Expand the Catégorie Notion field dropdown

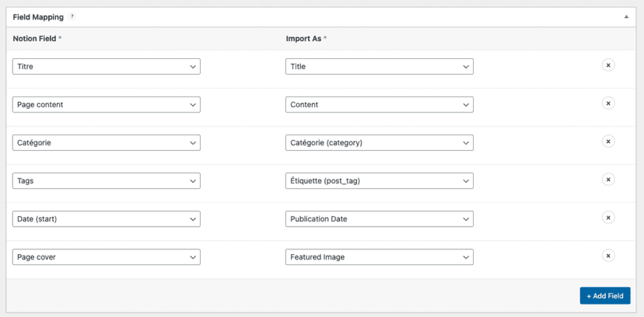[x=107, y=143]
